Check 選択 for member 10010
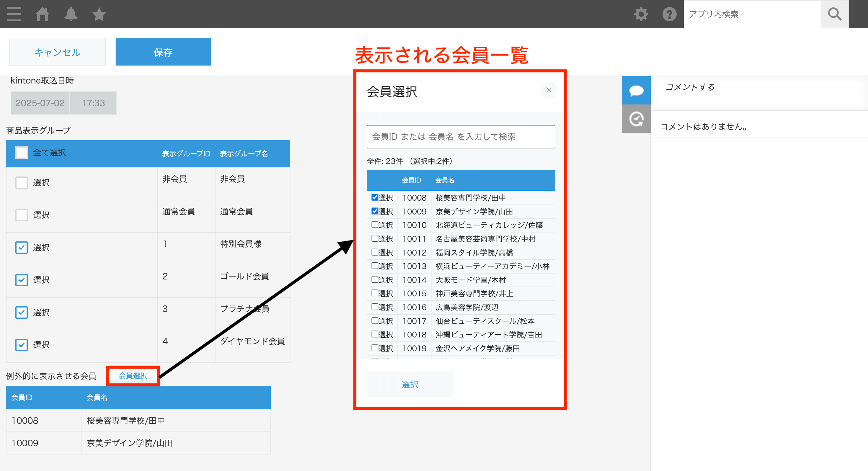The image size is (868, 471). [x=375, y=225]
